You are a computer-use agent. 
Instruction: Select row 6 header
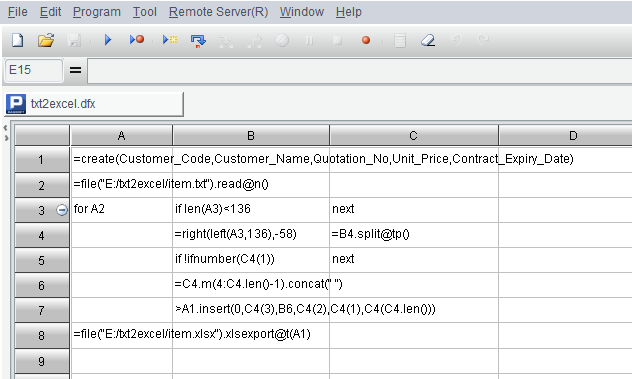point(42,285)
